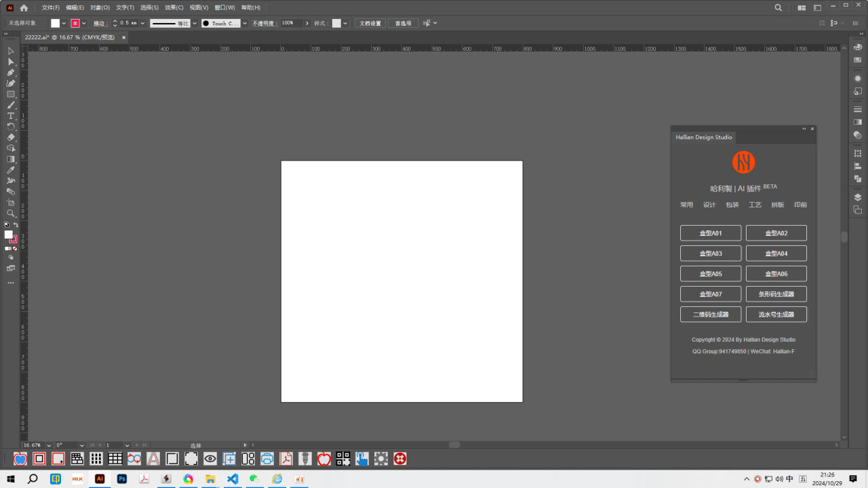
Task: Open the stroke weight dropdown
Action: [x=142, y=23]
